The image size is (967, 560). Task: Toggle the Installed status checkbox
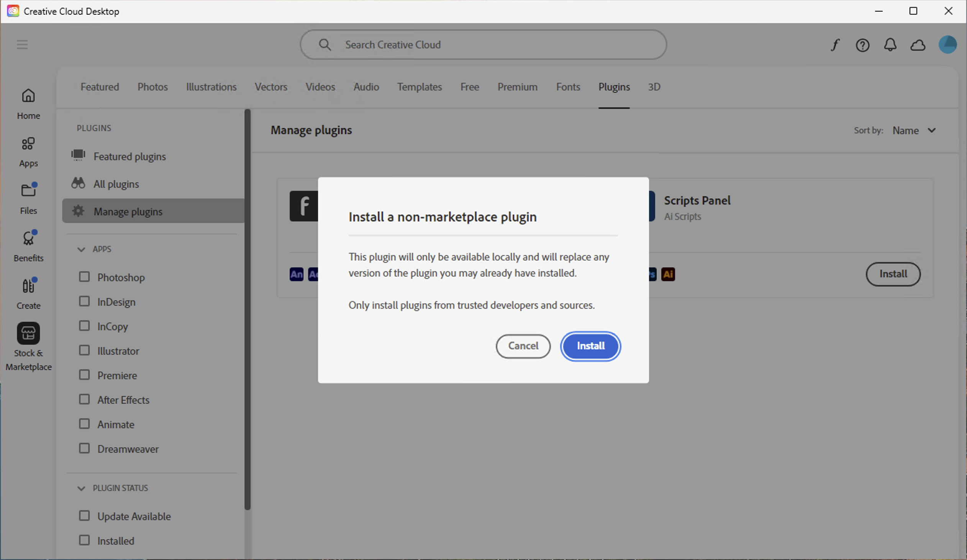tap(84, 540)
